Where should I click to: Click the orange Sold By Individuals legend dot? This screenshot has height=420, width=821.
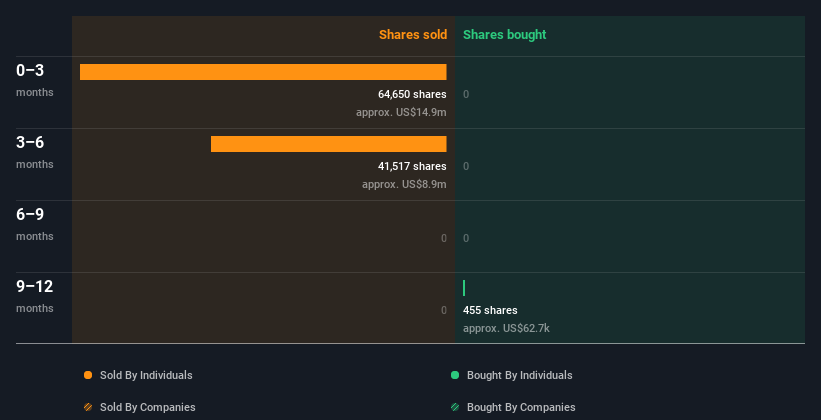pyautogui.click(x=88, y=375)
